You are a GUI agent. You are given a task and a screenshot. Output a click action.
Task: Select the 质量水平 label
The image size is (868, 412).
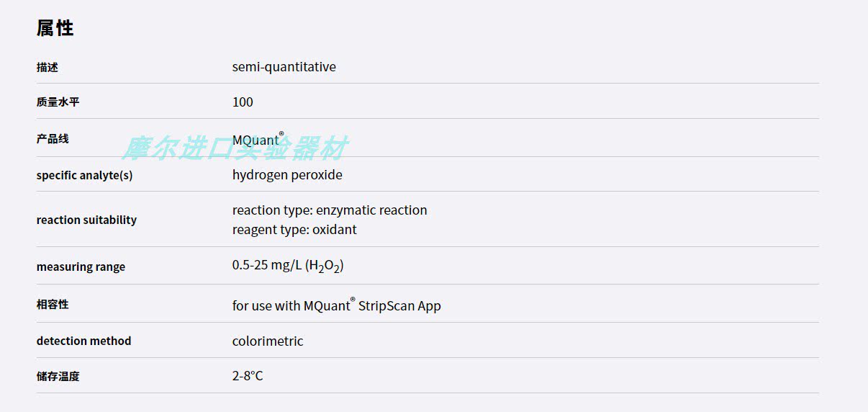58,102
